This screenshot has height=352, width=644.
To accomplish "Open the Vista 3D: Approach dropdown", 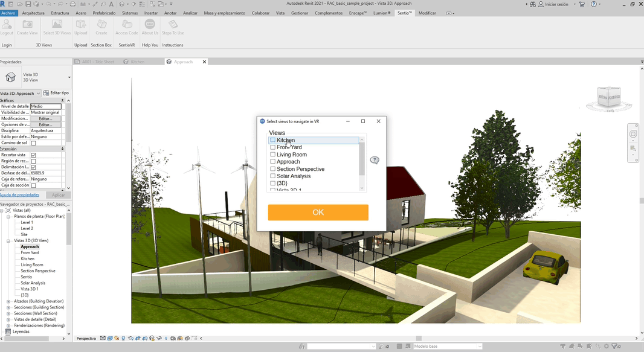I will click(20, 93).
